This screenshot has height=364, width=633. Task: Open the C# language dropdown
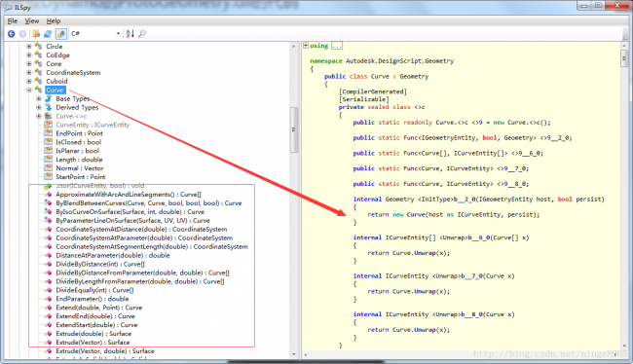[x=95, y=33]
